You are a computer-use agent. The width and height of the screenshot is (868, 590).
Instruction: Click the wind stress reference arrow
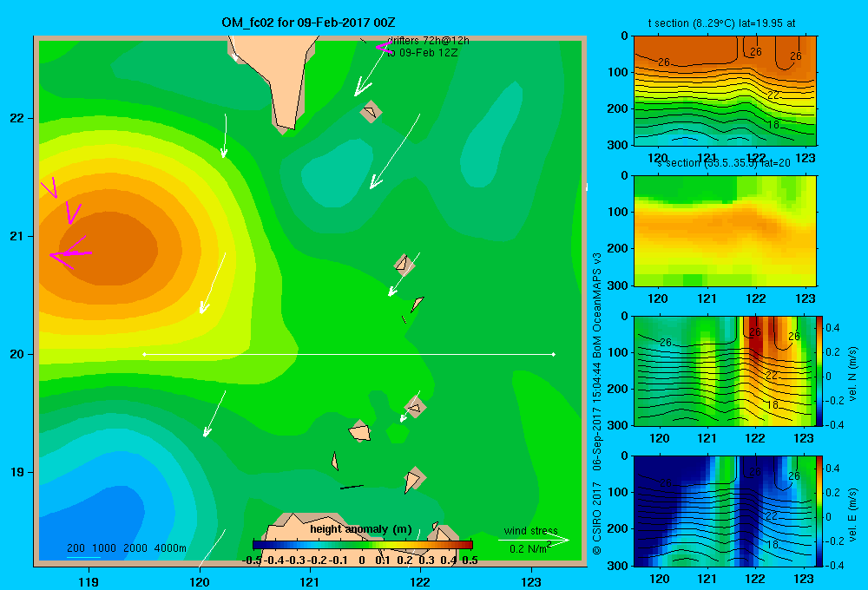[534, 540]
